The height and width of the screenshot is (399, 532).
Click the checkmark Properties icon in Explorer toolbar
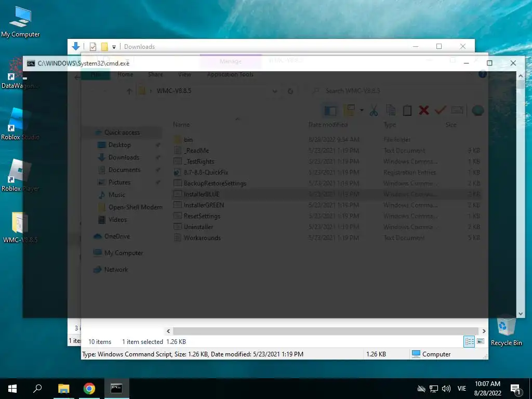(441, 110)
